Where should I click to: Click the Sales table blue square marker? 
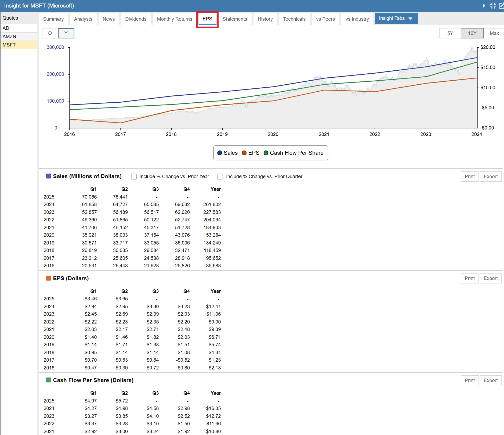point(49,176)
